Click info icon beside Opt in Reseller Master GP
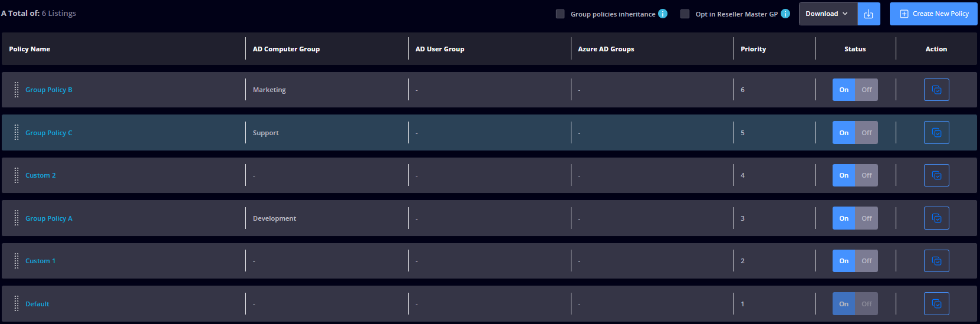This screenshot has width=980, height=324. [x=785, y=14]
